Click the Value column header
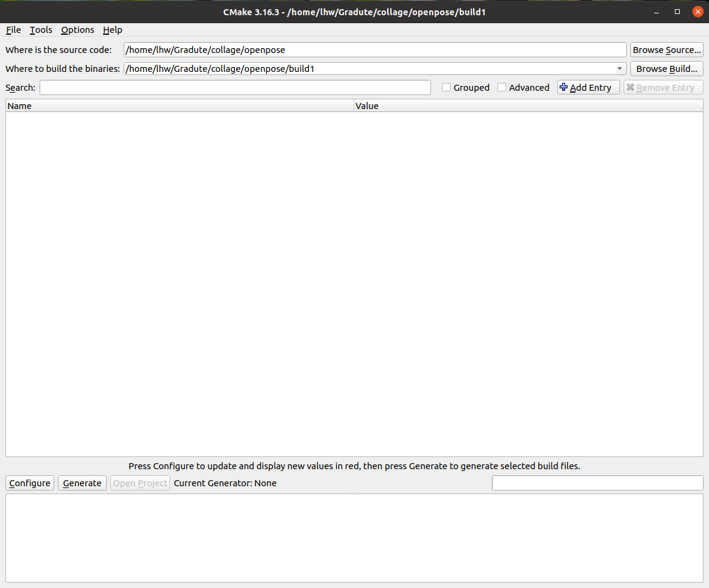Image resolution: width=709 pixels, height=588 pixels. click(528, 106)
